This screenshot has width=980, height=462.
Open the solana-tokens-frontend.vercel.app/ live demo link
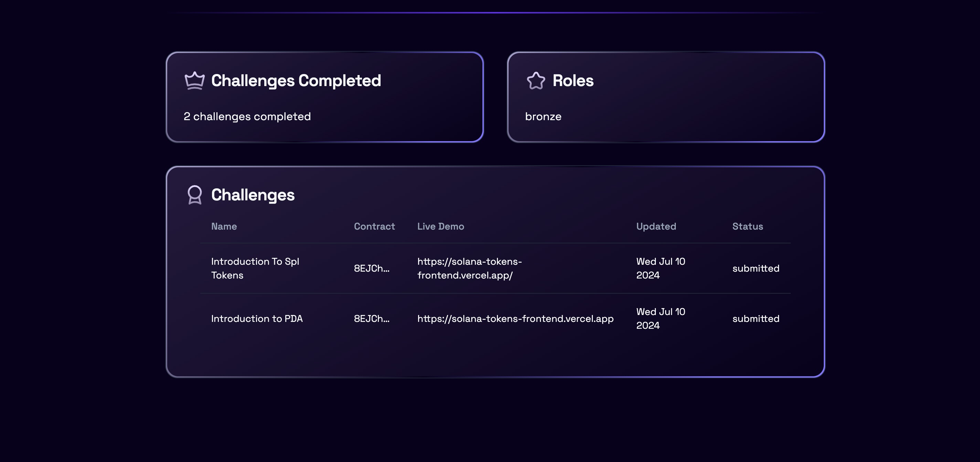469,268
